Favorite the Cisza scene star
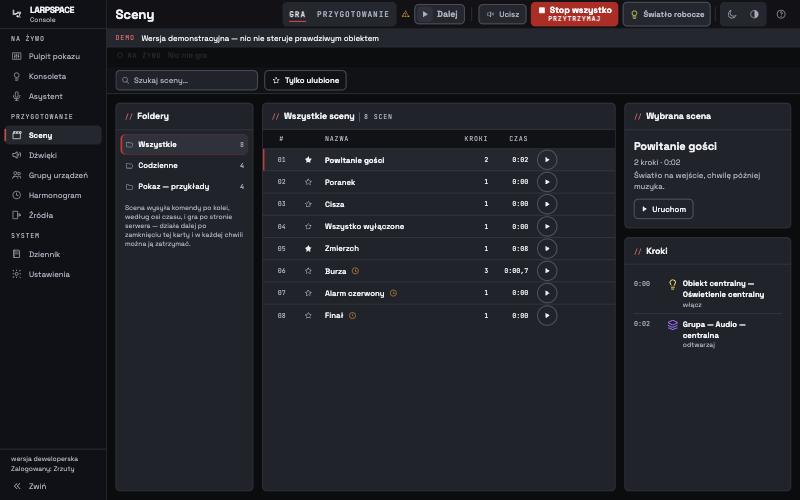This screenshot has height=500, width=800. pyautogui.click(x=308, y=204)
